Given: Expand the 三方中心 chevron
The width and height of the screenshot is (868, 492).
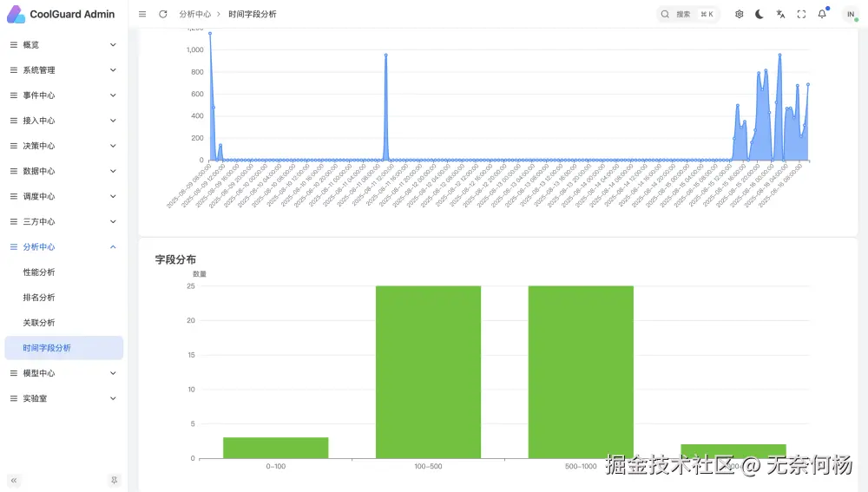Looking at the screenshot, I should 113,222.
